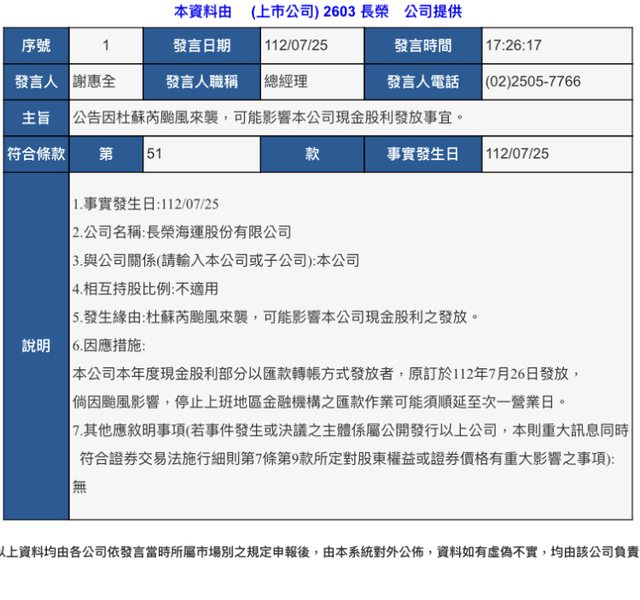Click the footer disclaimer text at bottom
This screenshot has height=600, width=640.
[320, 550]
